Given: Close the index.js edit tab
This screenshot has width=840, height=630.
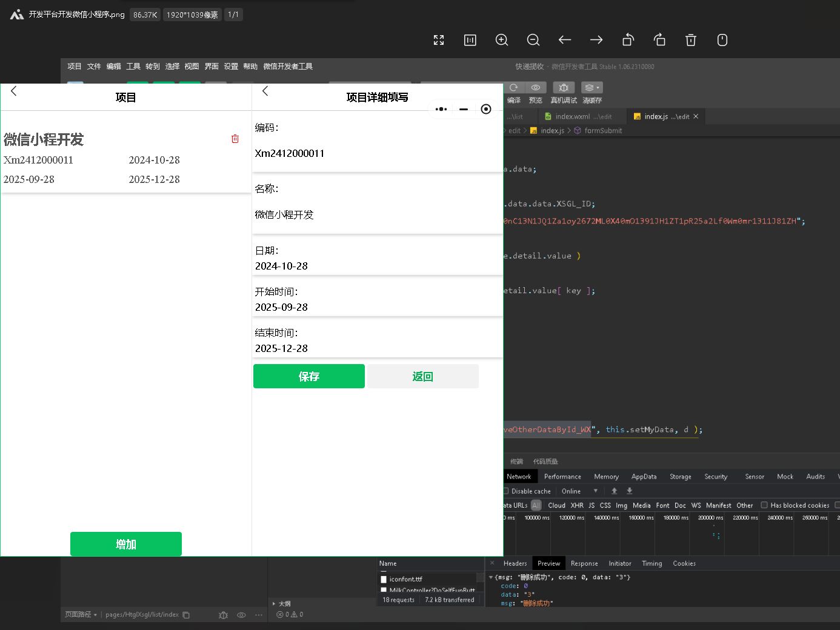Looking at the screenshot, I should point(696,116).
